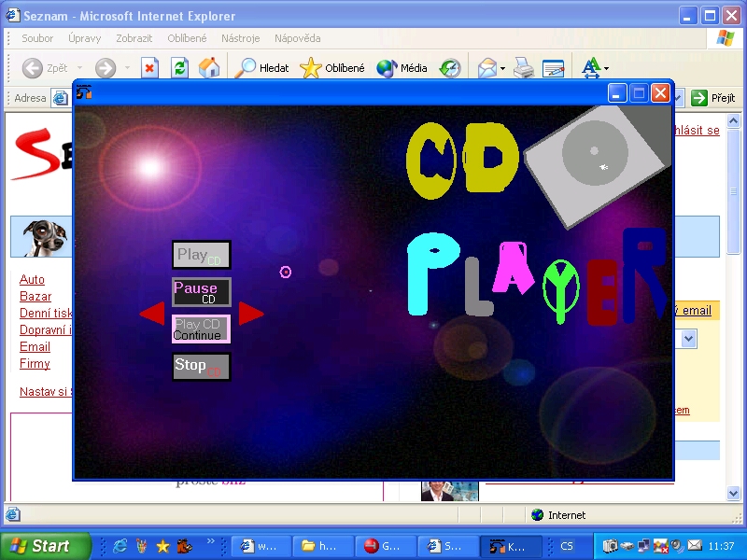
Task: Click the Stop loading toolbar icon
Action: tap(149, 68)
